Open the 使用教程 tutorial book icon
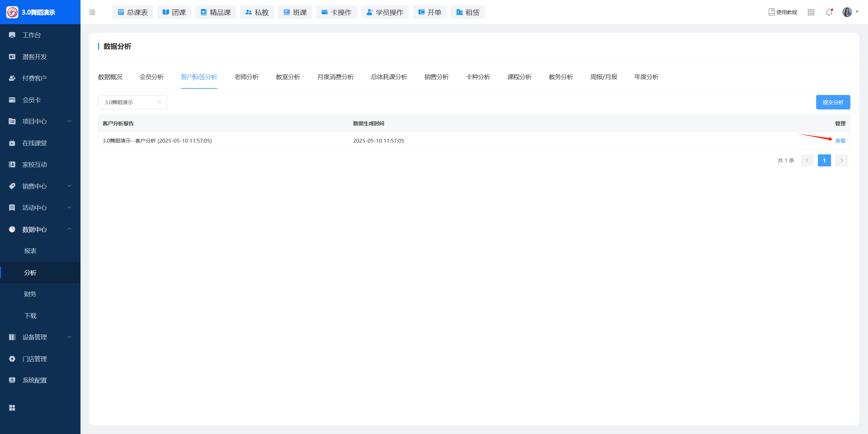868x434 pixels. tap(772, 12)
